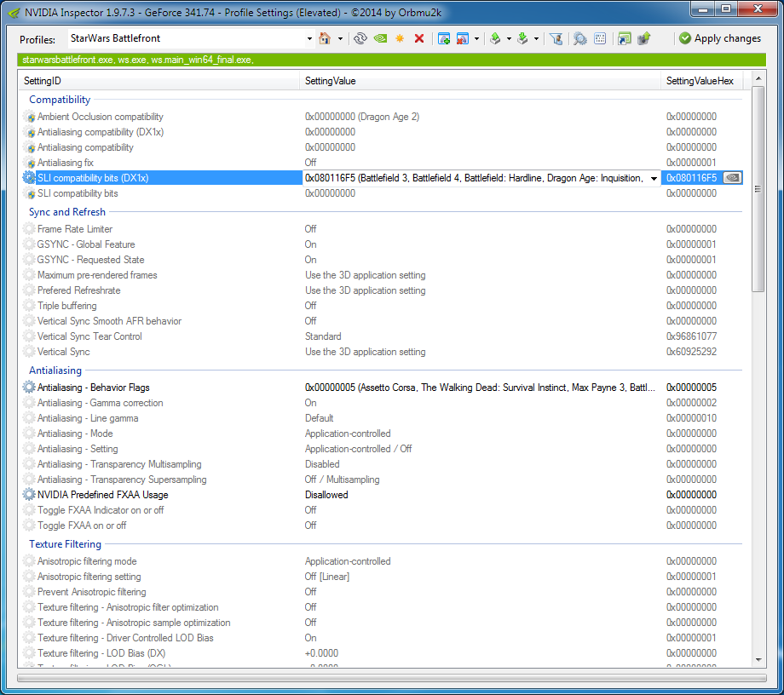Select the Maximum pre-rendered frames setting
The width and height of the screenshot is (784, 695).
click(97, 275)
